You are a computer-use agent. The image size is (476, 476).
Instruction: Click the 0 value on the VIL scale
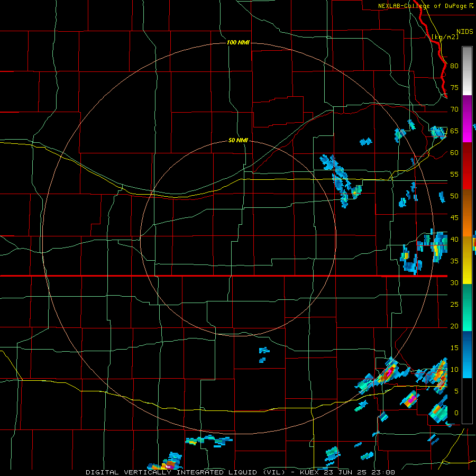(x=456, y=413)
